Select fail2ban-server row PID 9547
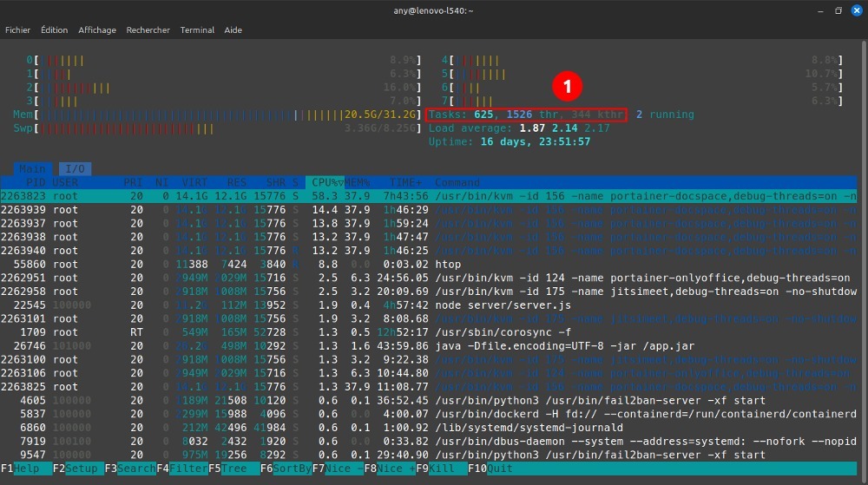Screen dimensions: 868x485 click(x=429, y=456)
